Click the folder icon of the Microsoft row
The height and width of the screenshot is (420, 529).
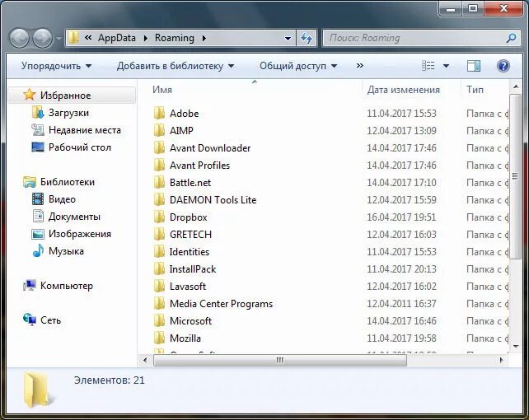coord(159,320)
